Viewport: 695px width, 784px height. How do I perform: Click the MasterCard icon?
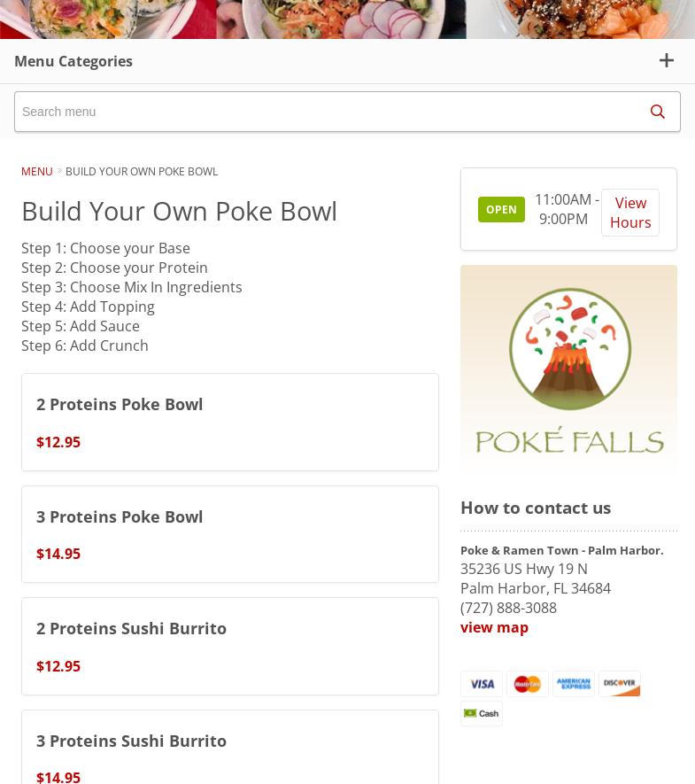click(x=528, y=684)
